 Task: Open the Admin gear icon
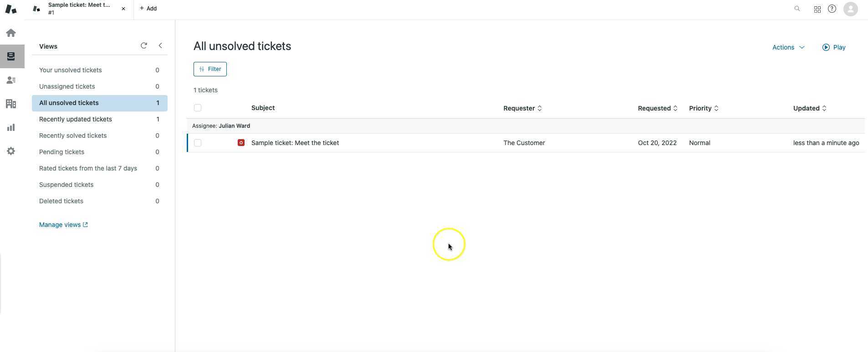pos(11,151)
